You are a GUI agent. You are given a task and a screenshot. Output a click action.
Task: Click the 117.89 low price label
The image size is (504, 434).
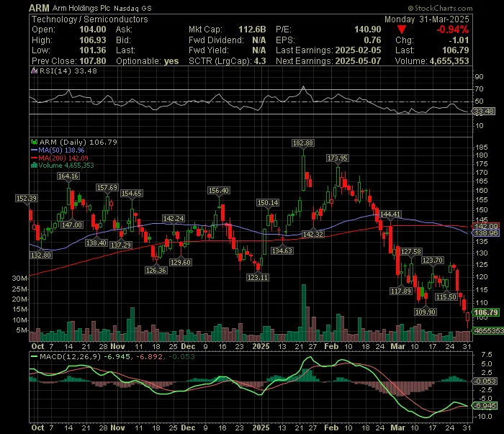401,291
